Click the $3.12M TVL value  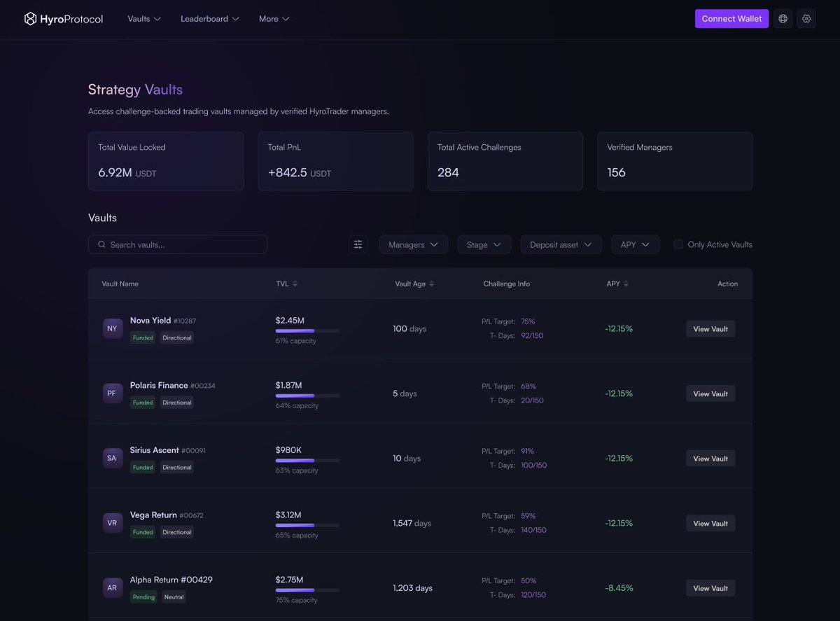(x=288, y=515)
